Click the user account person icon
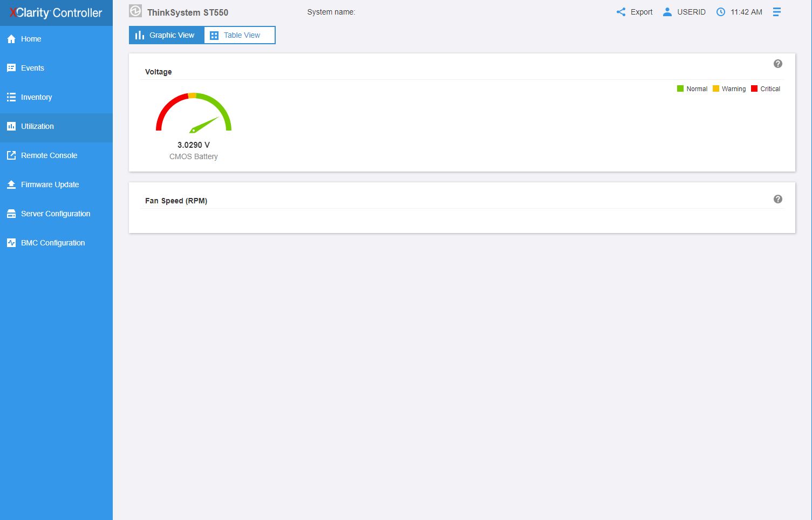812x520 pixels. click(667, 12)
